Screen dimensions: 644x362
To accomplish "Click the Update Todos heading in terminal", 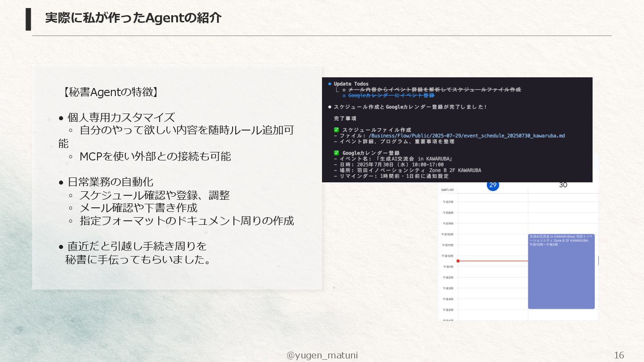I will (x=351, y=84).
